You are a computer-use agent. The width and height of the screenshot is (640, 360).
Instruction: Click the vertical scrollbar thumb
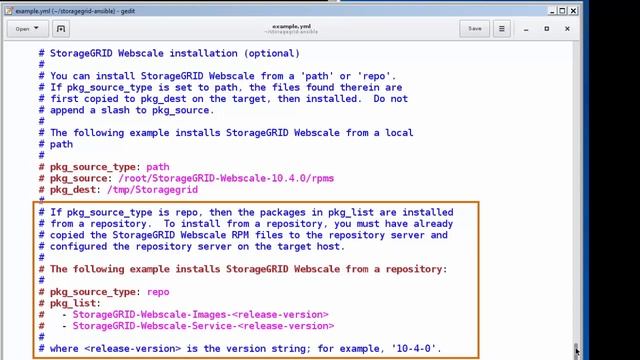(x=576, y=351)
